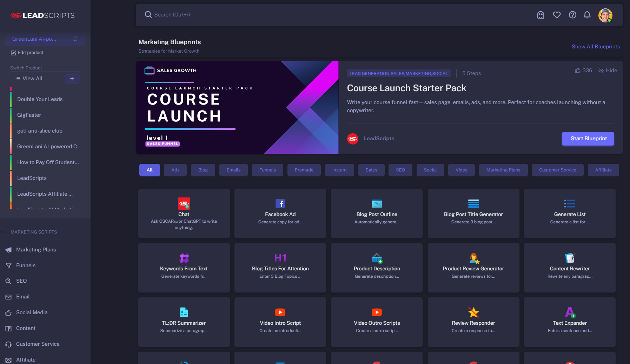Open the help question mark icon

572,15
